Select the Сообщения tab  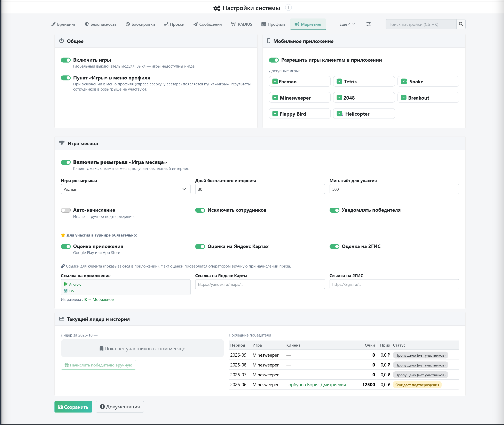point(208,24)
